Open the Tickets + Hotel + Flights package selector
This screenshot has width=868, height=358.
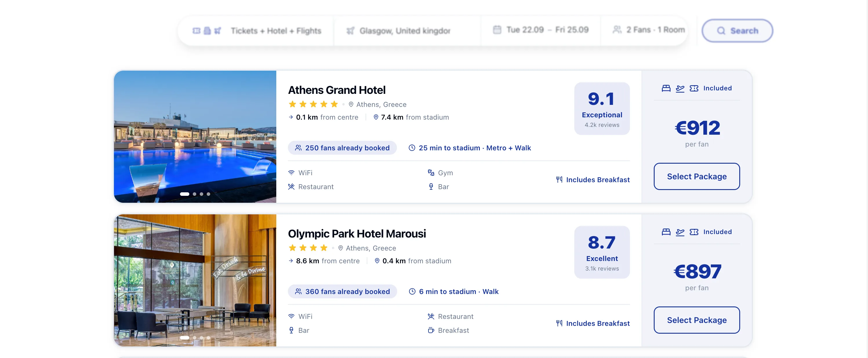click(257, 31)
